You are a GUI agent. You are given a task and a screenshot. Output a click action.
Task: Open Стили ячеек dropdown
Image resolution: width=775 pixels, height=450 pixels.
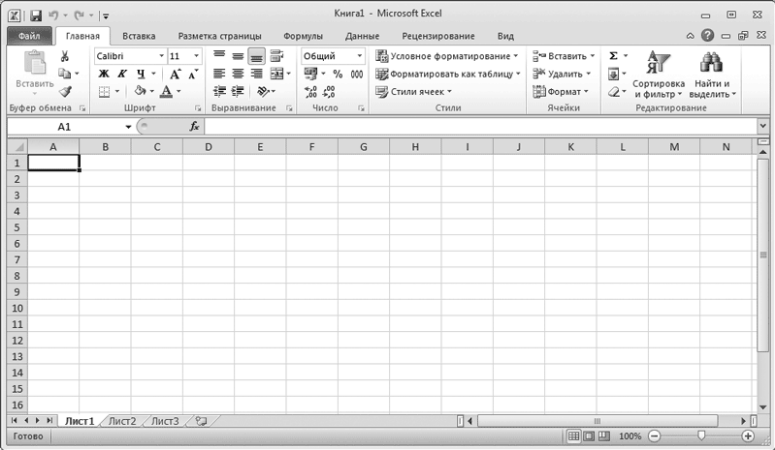pos(414,91)
